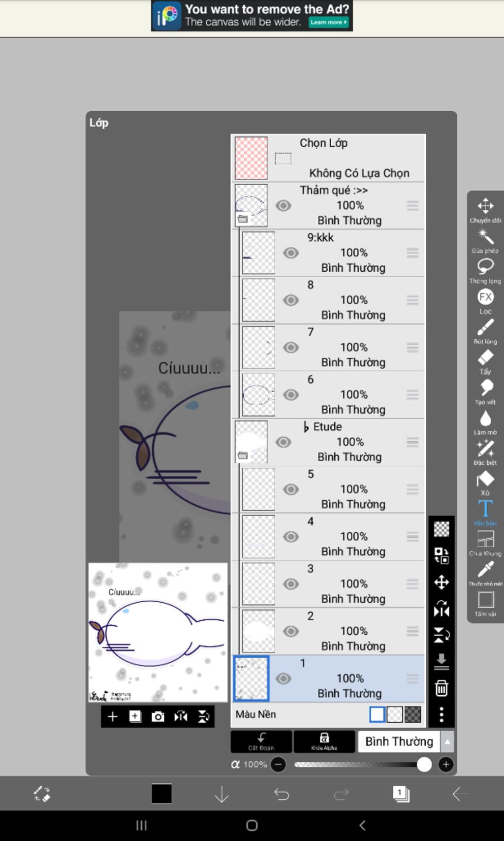
Task: Toggle visibility of layer 8
Action: pos(291,300)
